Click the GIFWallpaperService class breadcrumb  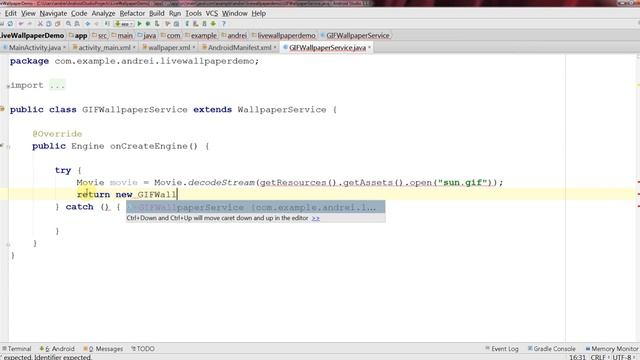(x=355, y=36)
